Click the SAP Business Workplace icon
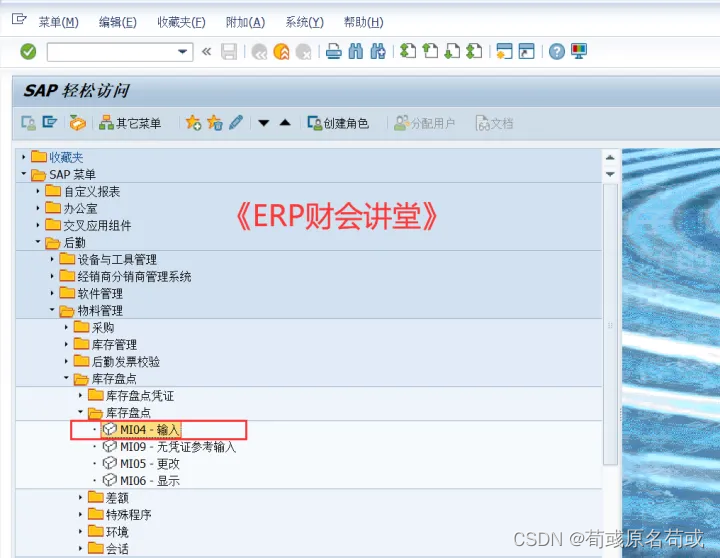Screen dimensions: 720x558 pos(77,123)
